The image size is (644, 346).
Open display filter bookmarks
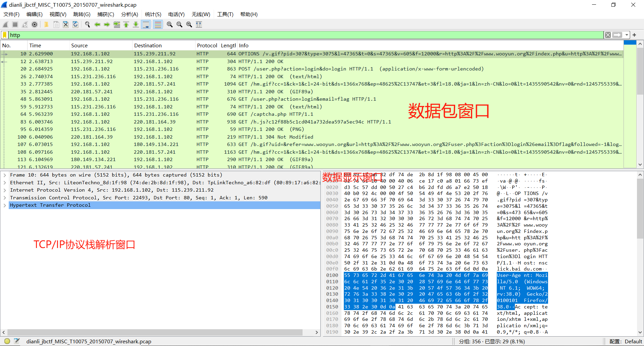(x=5, y=35)
